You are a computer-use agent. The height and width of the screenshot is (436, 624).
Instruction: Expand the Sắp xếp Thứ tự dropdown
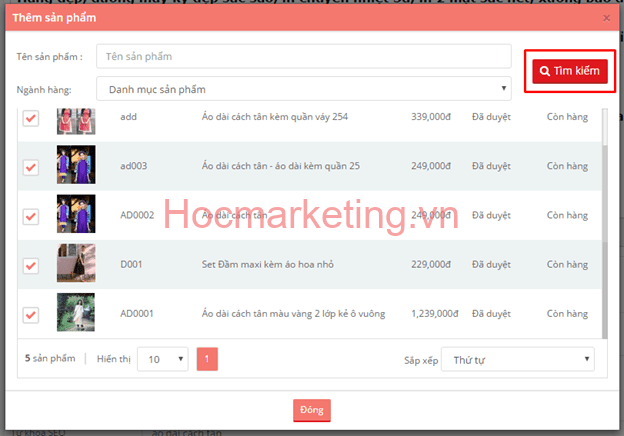(518, 358)
